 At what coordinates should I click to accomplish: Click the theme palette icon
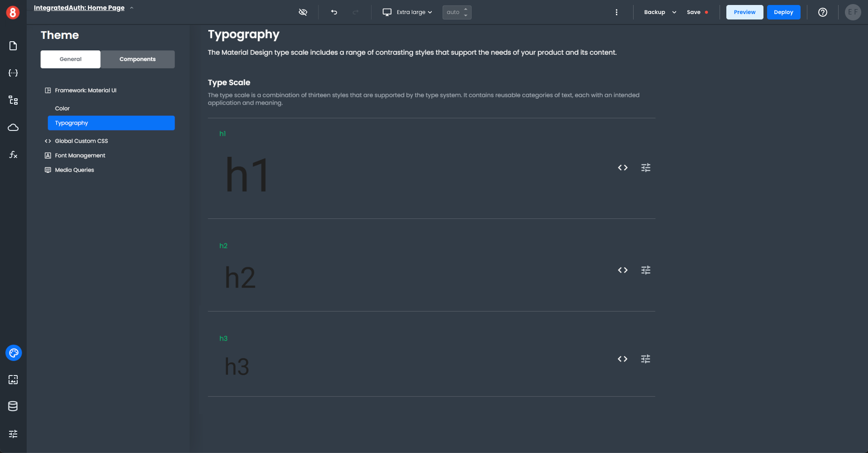click(x=14, y=353)
